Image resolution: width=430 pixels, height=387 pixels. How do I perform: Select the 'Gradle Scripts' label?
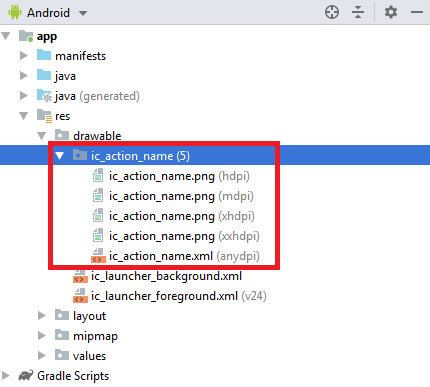tap(73, 376)
